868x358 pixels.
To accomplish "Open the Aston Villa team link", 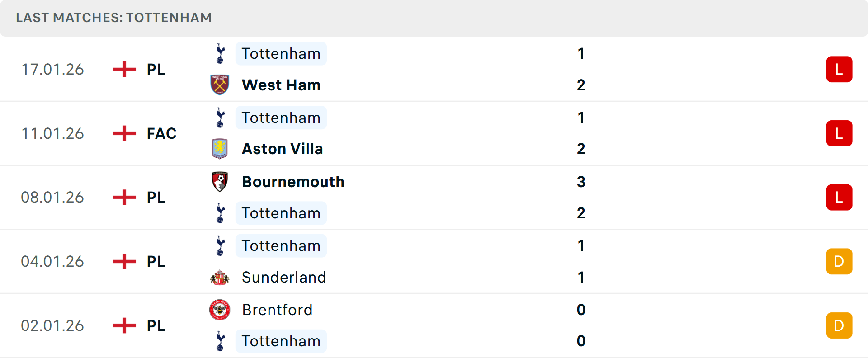I will click(282, 149).
